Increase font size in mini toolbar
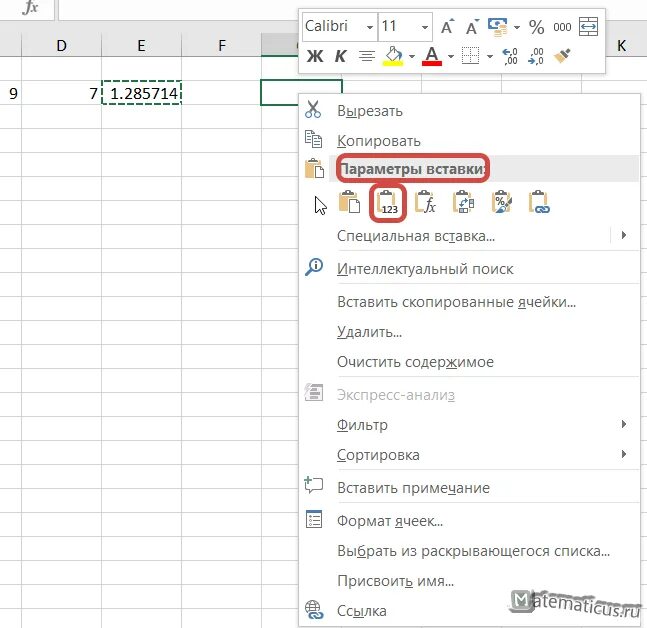Image resolution: width=647 pixels, height=628 pixels. pyautogui.click(x=447, y=27)
